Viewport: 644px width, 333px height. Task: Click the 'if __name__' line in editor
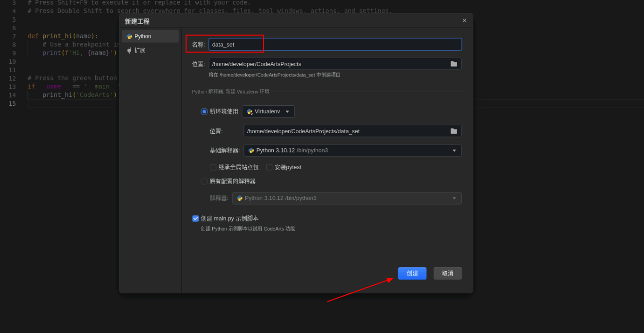click(73, 86)
